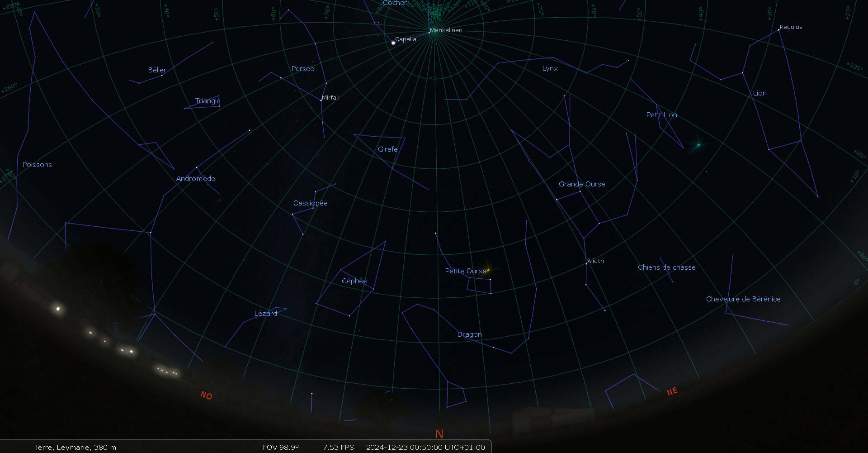The height and width of the screenshot is (453, 868).
Task: Click the Bélier constellation label
Action: point(157,70)
